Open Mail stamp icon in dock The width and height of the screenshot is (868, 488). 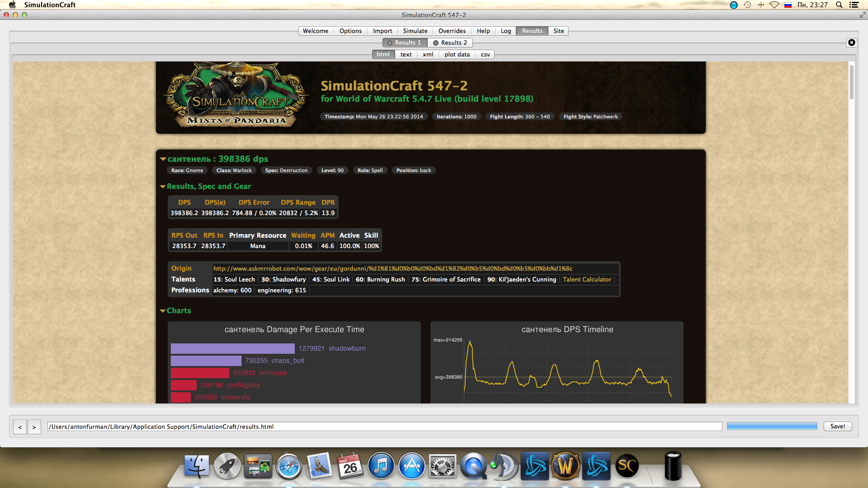[x=320, y=466]
